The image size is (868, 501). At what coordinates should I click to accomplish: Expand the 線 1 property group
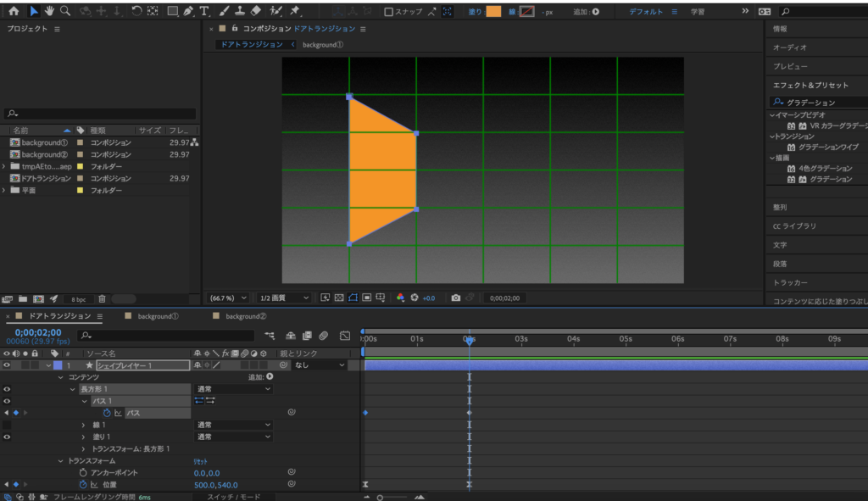[x=83, y=425]
